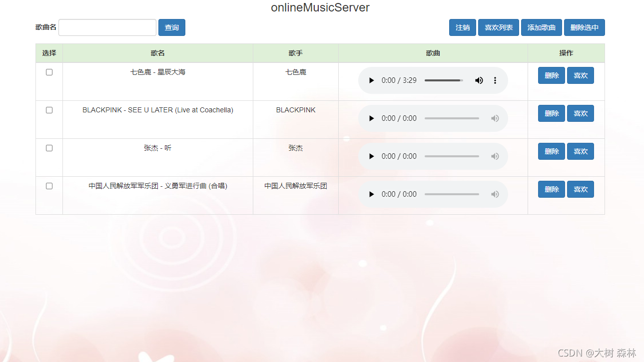Viewport: 644px width, 362px height.
Task: Delete the 张杰 - 听 song
Action: point(552,151)
